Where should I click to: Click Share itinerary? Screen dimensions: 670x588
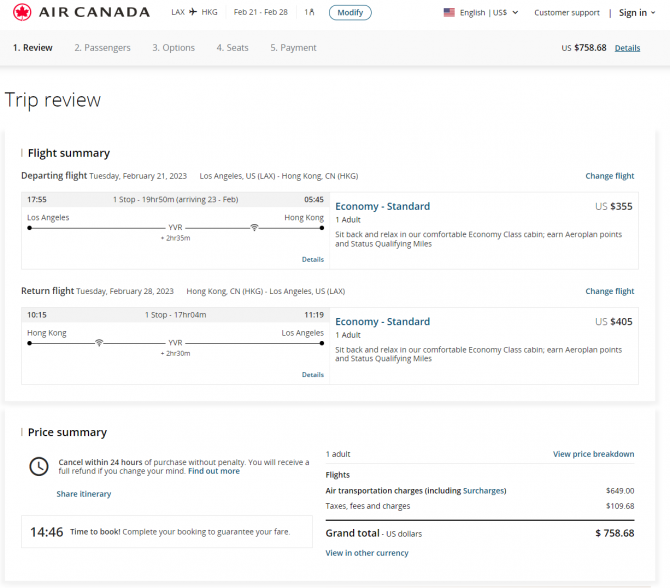coord(84,494)
